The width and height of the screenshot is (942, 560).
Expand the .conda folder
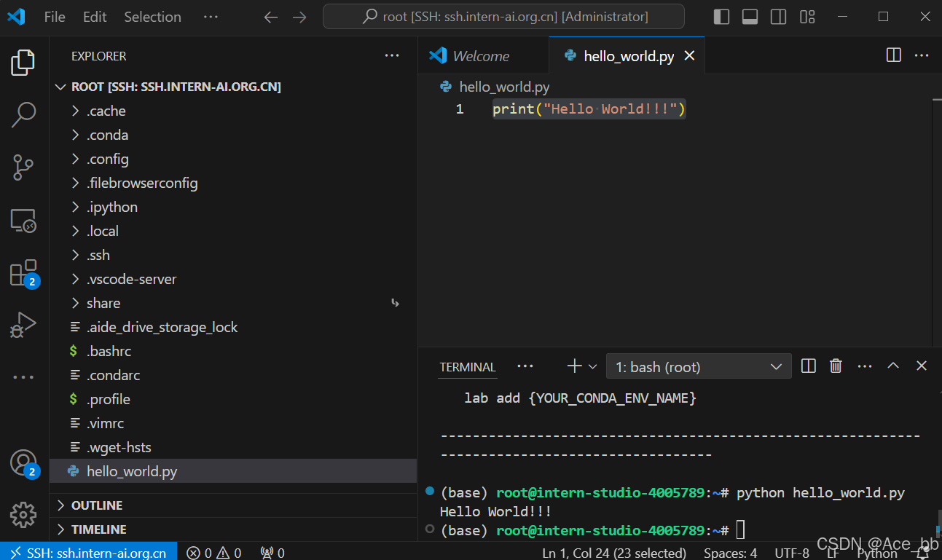[x=233, y=135]
